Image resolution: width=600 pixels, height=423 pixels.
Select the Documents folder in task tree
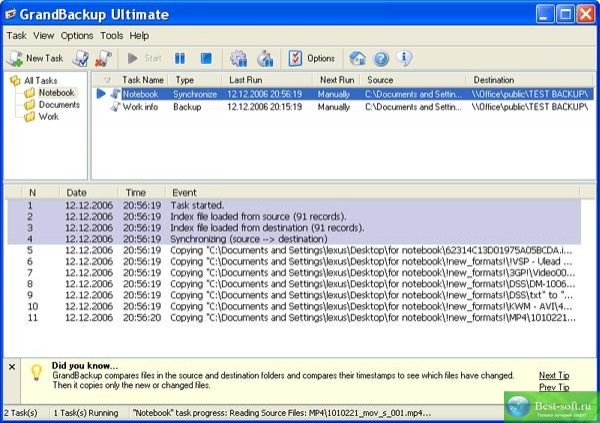click(59, 104)
